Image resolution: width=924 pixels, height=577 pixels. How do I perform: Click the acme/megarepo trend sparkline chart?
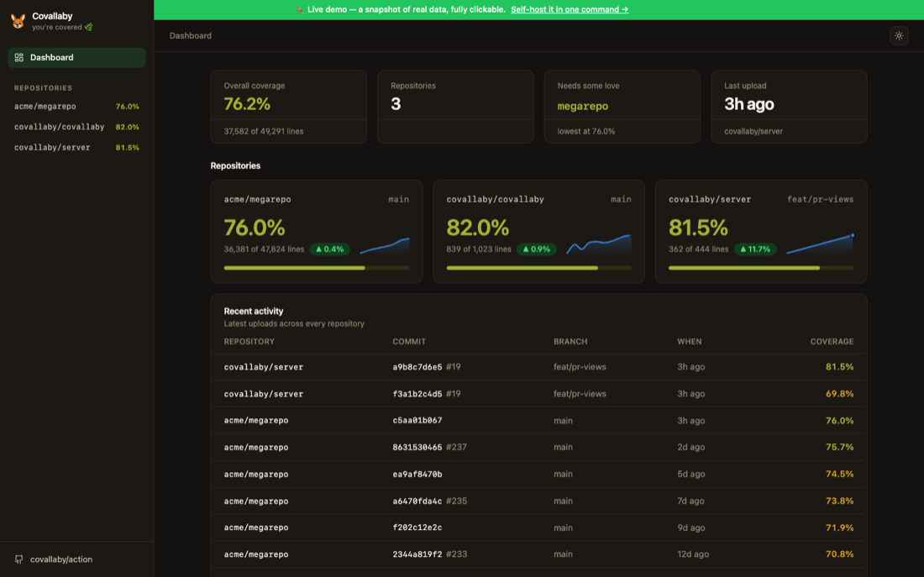(x=385, y=246)
